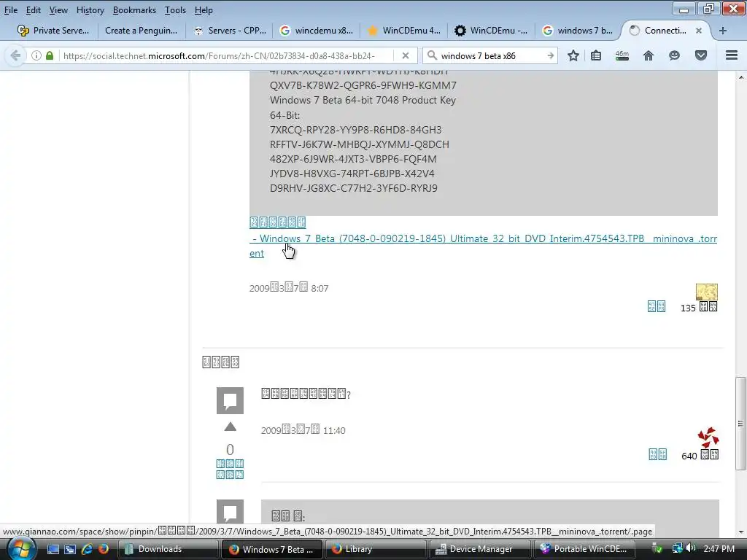Show site information icon in address bar

(x=36, y=55)
